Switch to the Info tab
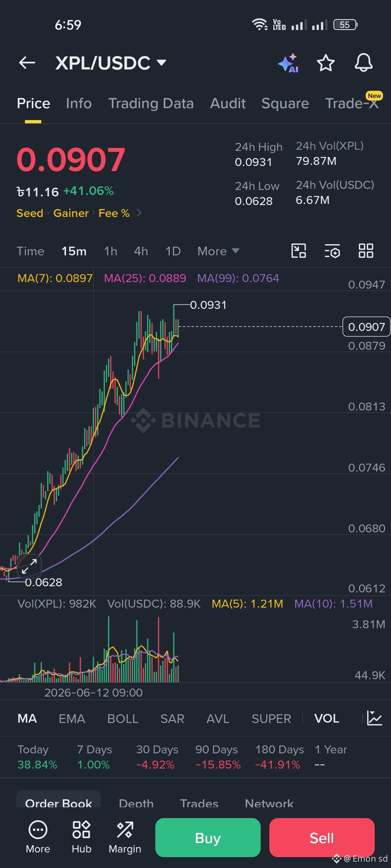The height and width of the screenshot is (868, 391). (79, 103)
